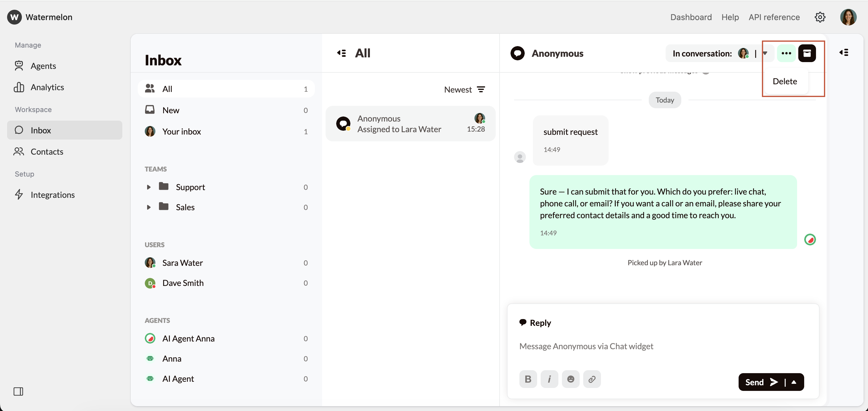Collapse the conversation list panel
Viewport: 868px width, 411px height.
pyautogui.click(x=341, y=53)
